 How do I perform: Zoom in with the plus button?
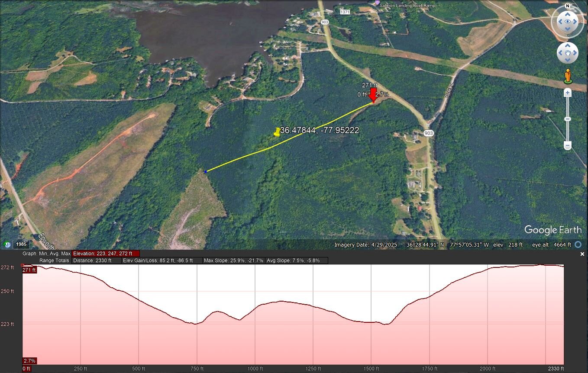(x=568, y=93)
